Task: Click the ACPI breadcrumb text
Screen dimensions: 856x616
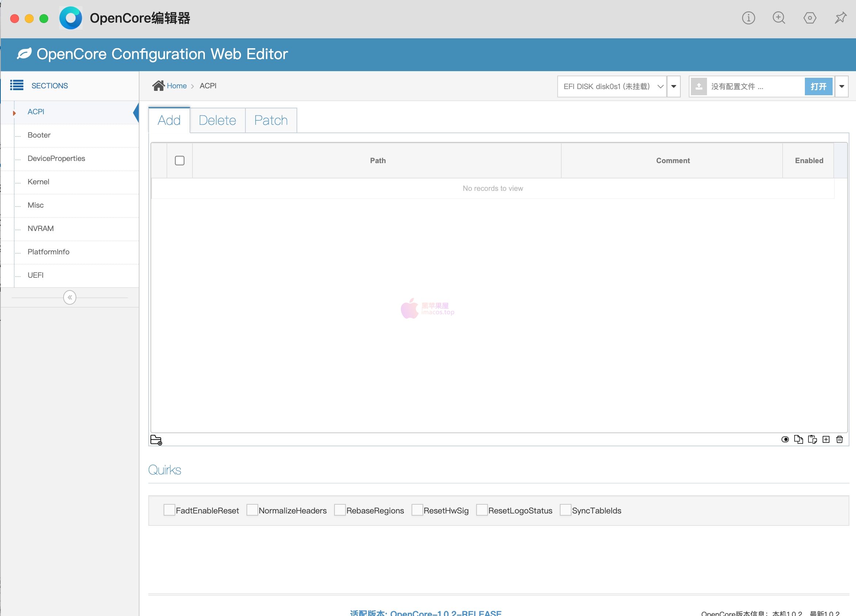Action: pos(208,86)
